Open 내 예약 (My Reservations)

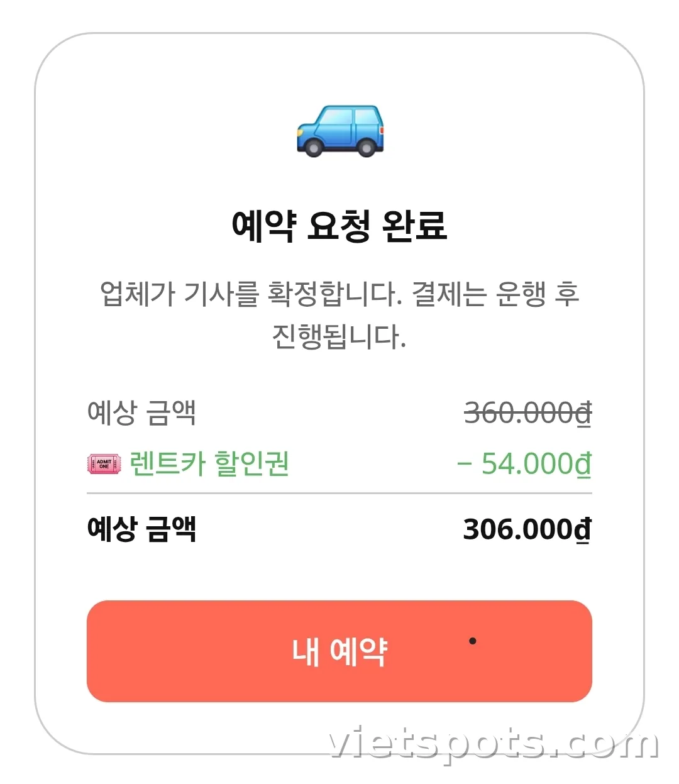(x=339, y=651)
